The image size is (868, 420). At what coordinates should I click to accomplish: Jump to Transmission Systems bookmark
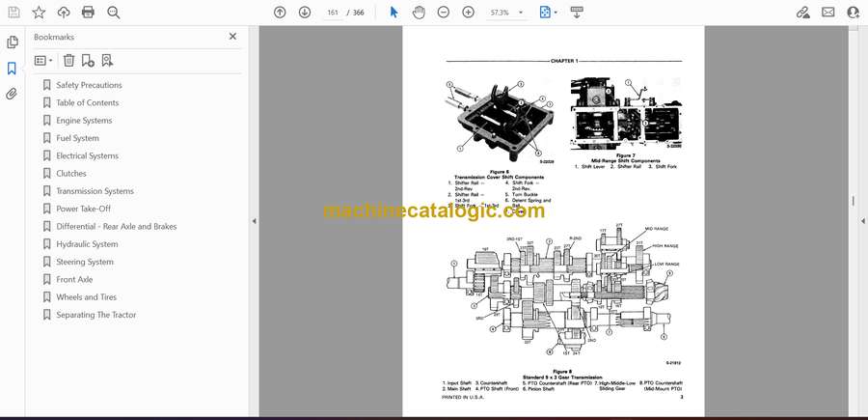95,191
